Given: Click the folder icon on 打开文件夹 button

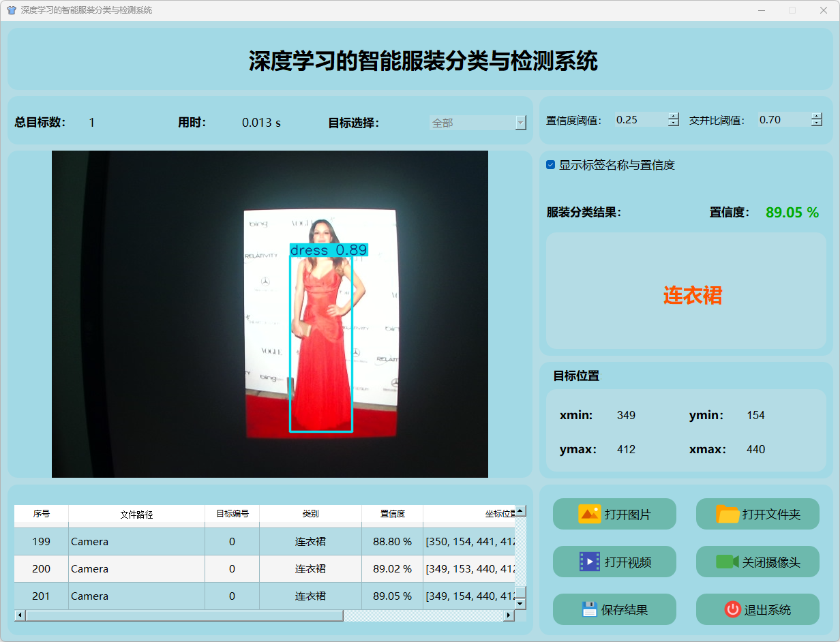Looking at the screenshot, I should tap(727, 514).
